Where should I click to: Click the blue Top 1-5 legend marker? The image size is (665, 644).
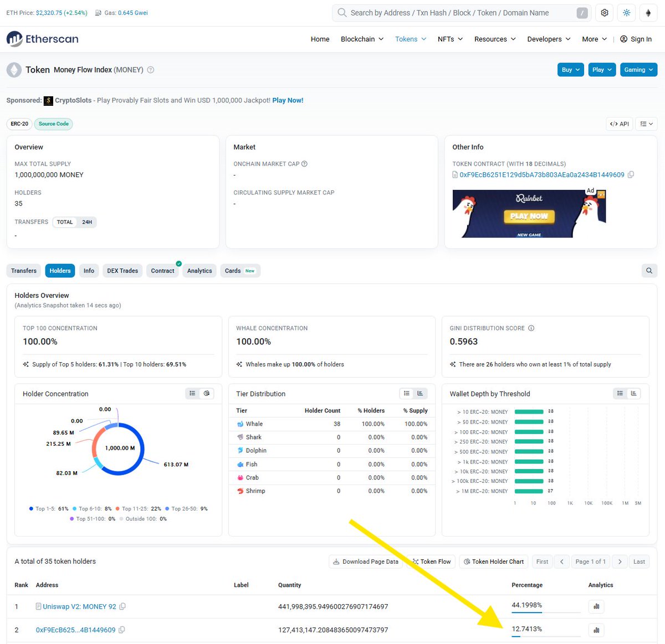click(x=31, y=508)
